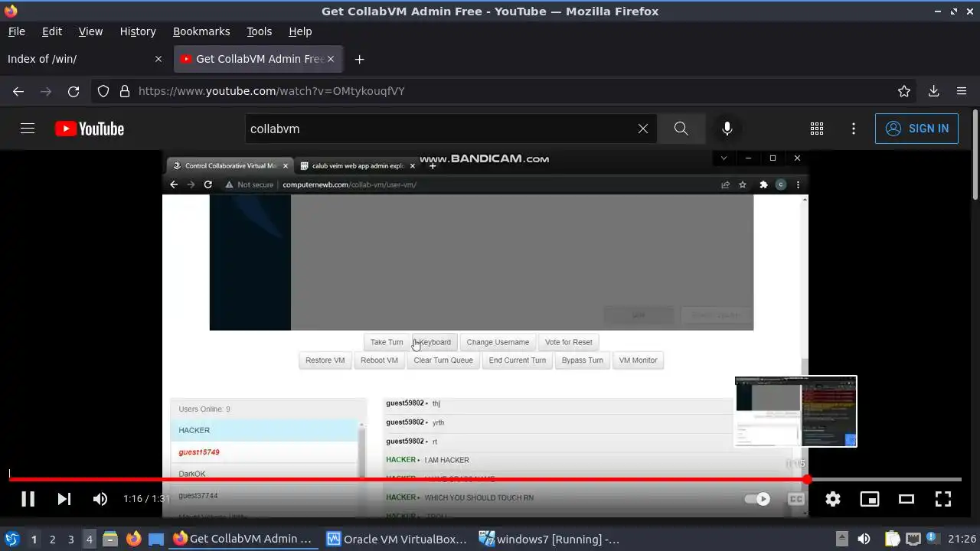
Task: Switch to workspace 2
Action: tap(52, 540)
